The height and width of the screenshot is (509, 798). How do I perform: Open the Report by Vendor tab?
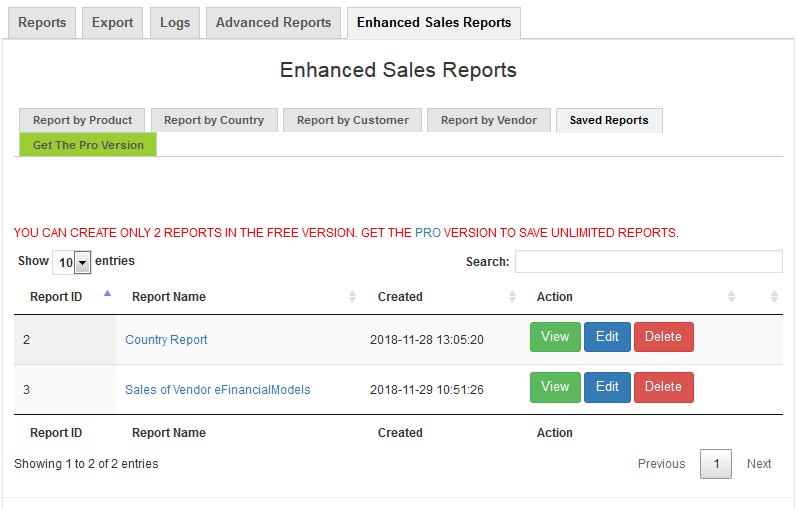pos(489,120)
